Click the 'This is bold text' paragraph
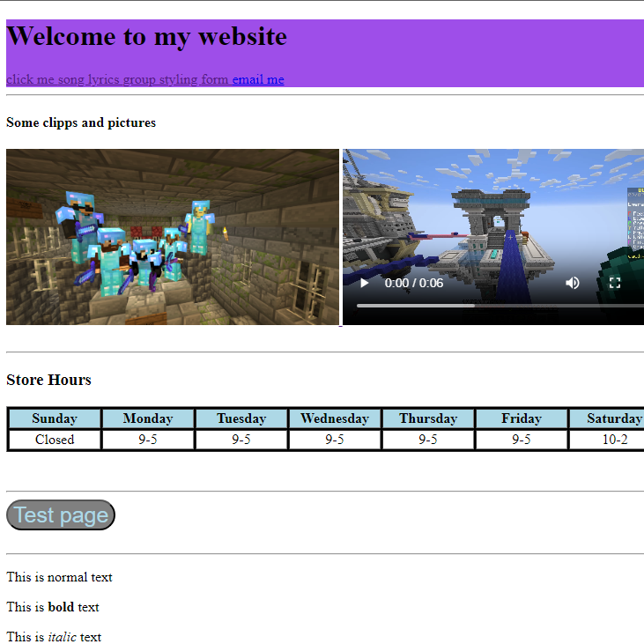 [53, 607]
